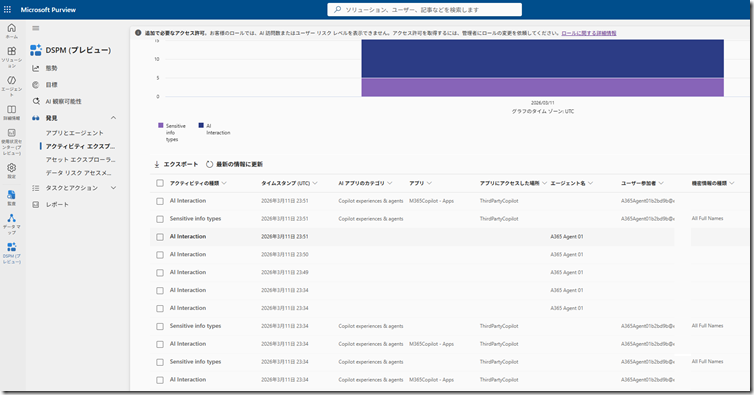Open the ユーザー参加者 column dropdown

(661, 183)
